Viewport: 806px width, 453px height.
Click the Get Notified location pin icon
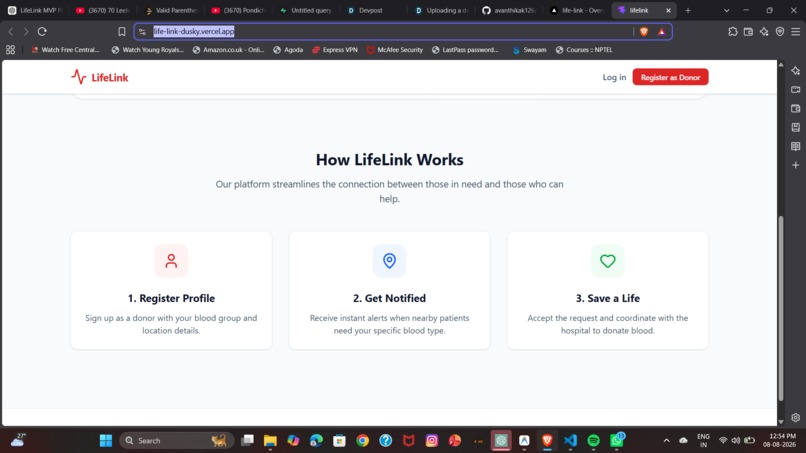(x=390, y=261)
